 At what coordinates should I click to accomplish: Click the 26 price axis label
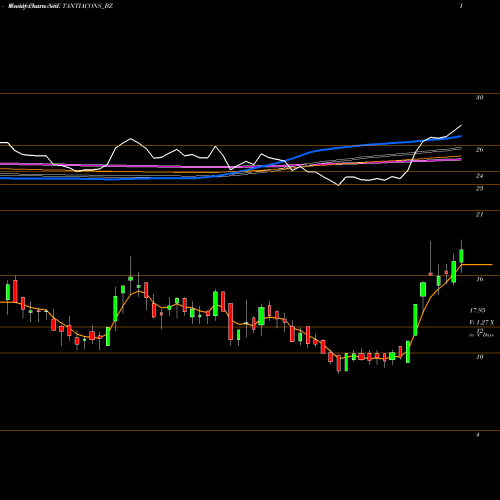pyautogui.click(x=479, y=150)
